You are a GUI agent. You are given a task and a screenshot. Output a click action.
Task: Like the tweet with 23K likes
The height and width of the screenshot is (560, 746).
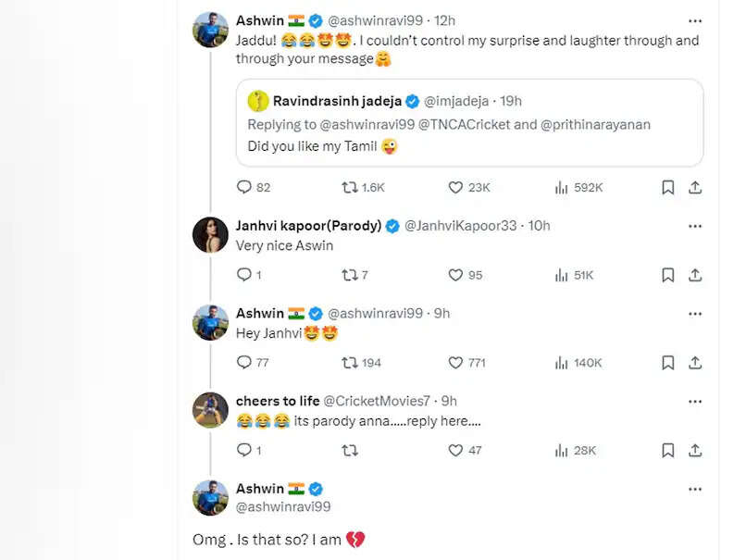click(455, 187)
